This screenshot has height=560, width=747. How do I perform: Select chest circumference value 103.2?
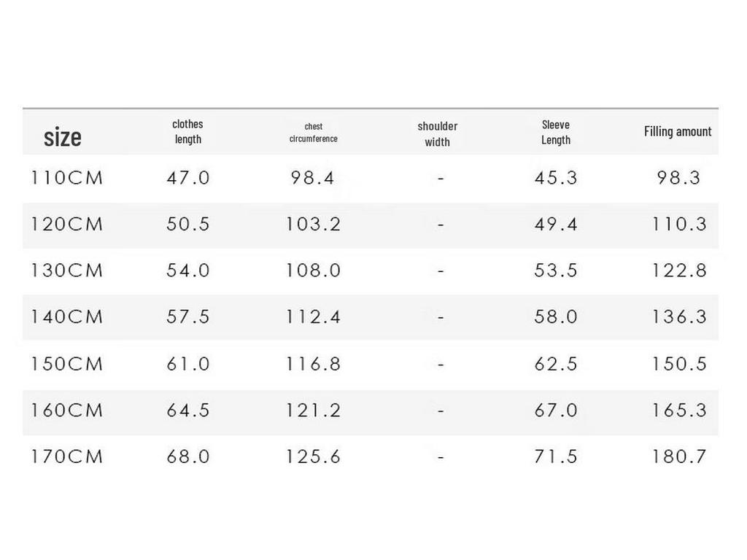pos(313,225)
